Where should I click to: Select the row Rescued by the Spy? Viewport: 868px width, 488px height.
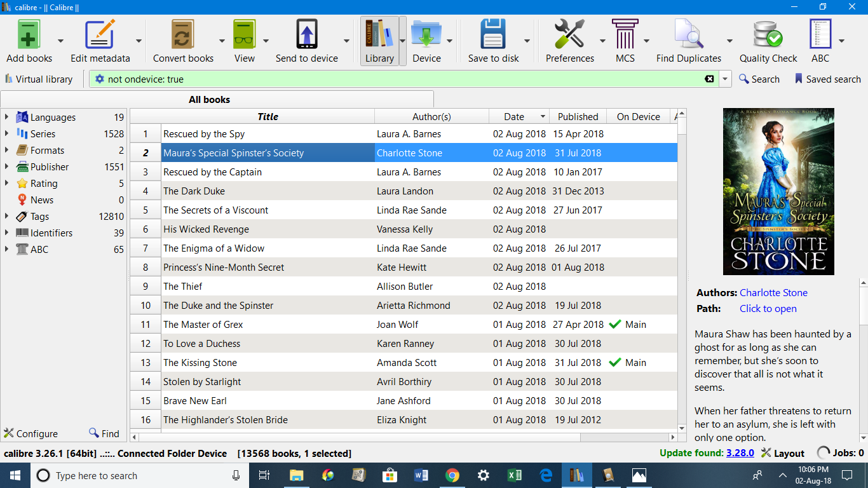point(403,134)
